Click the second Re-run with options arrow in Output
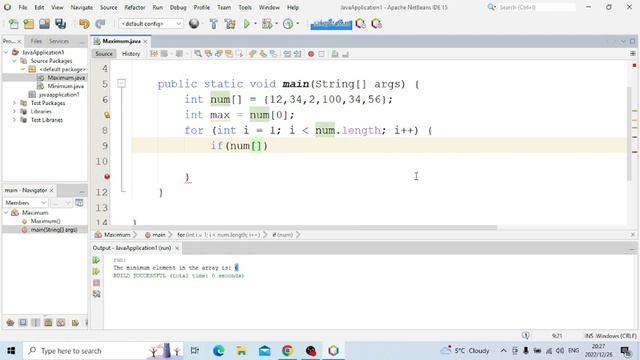The height and width of the screenshot is (360, 640). (96, 271)
